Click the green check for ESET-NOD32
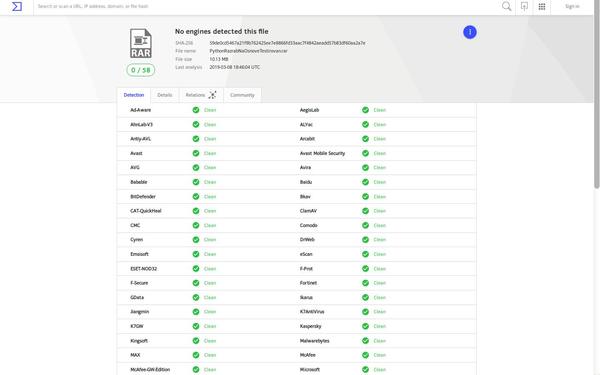This screenshot has height=375, width=600. click(196, 269)
